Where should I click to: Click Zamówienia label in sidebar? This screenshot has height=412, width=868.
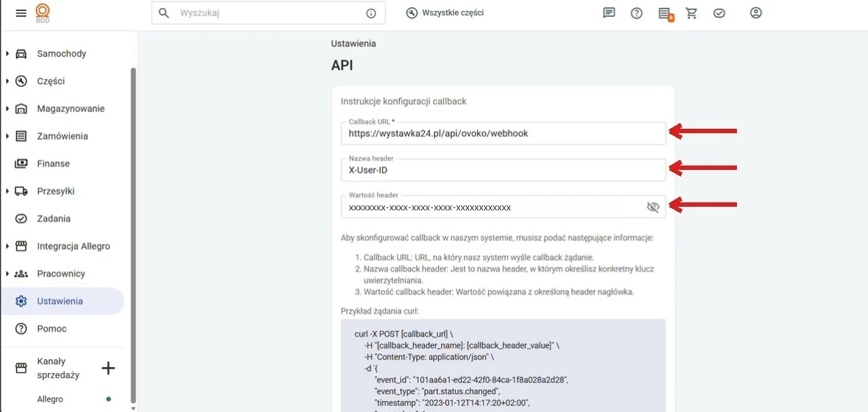click(63, 136)
